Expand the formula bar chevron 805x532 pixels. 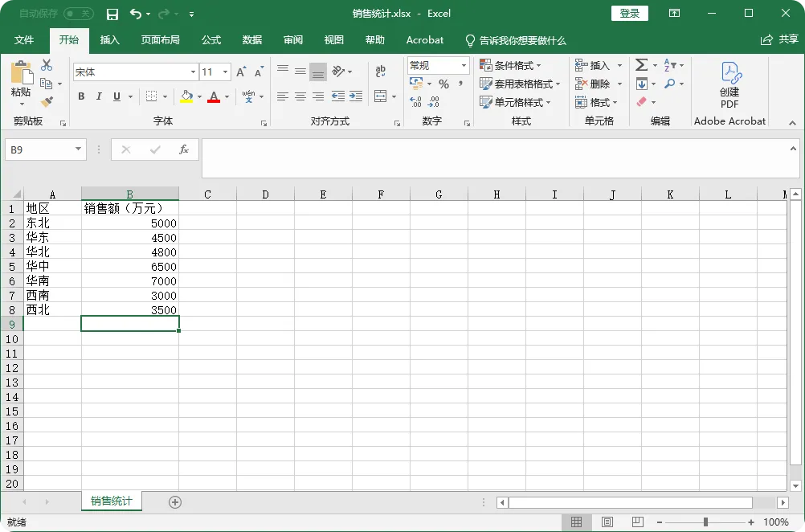tap(793, 149)
